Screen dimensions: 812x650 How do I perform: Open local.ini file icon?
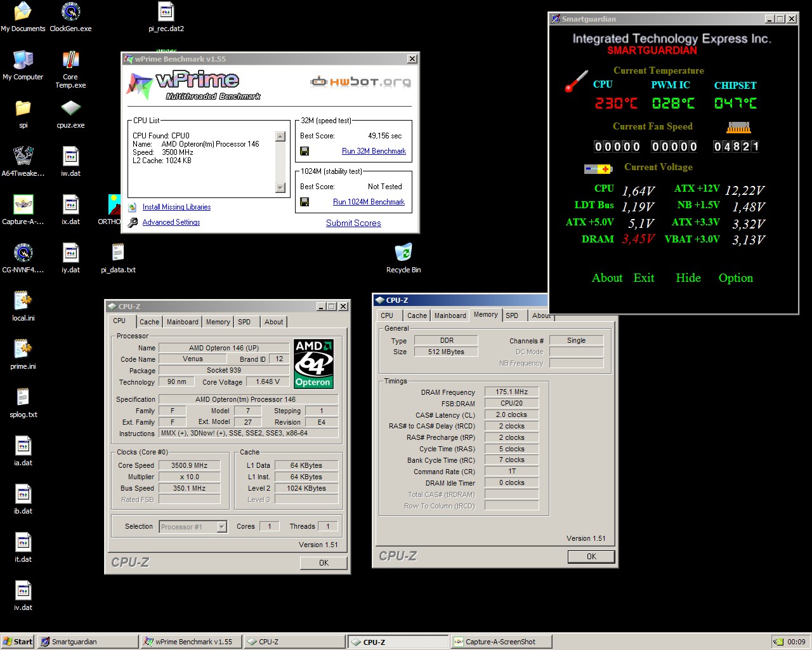[x=23, y=307]
